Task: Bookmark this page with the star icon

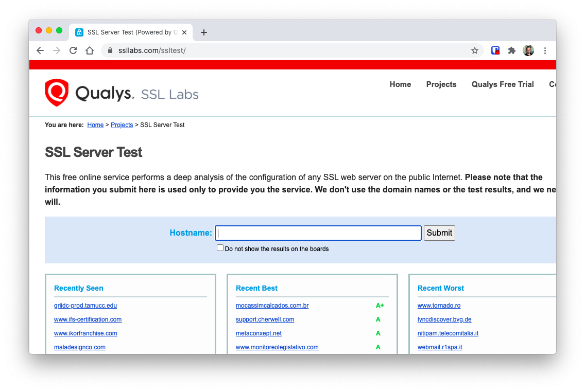Action: tap(475, 50)
